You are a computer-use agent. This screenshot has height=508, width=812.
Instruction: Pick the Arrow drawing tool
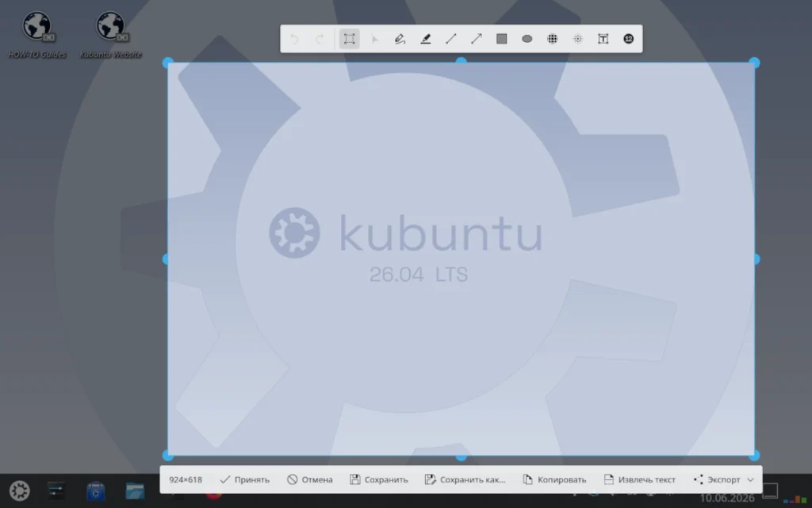click(476, 39)
